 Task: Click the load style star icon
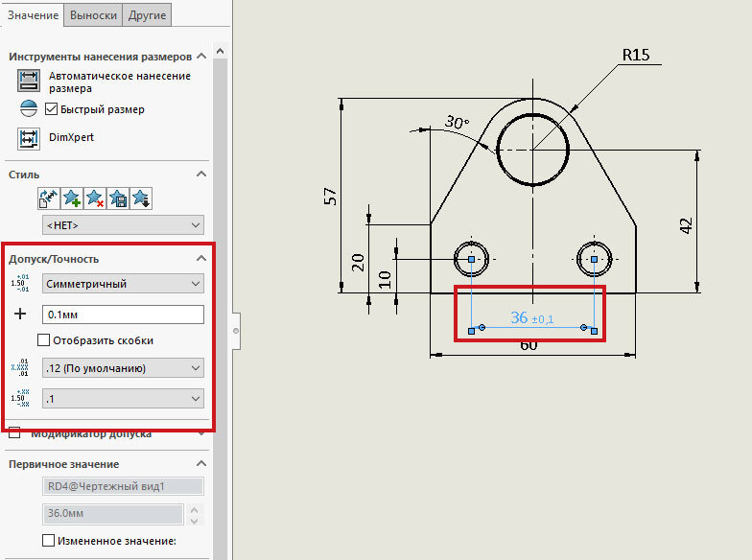140,198
